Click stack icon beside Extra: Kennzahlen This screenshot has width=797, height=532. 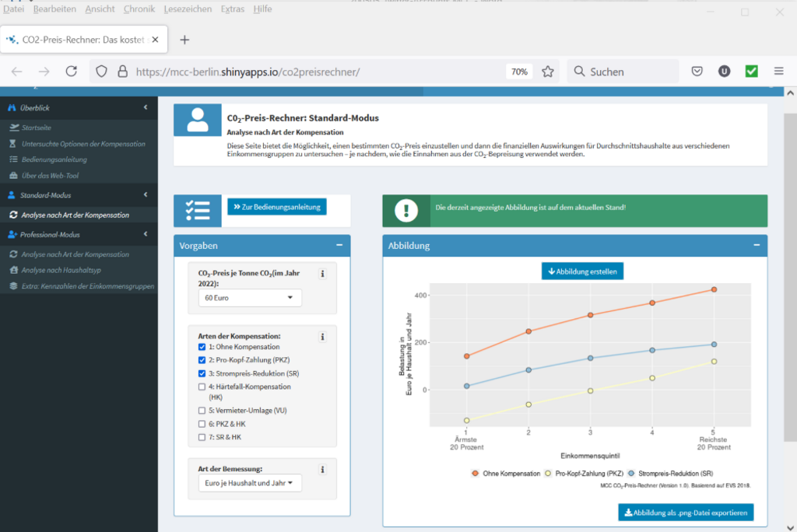(14, 286)
